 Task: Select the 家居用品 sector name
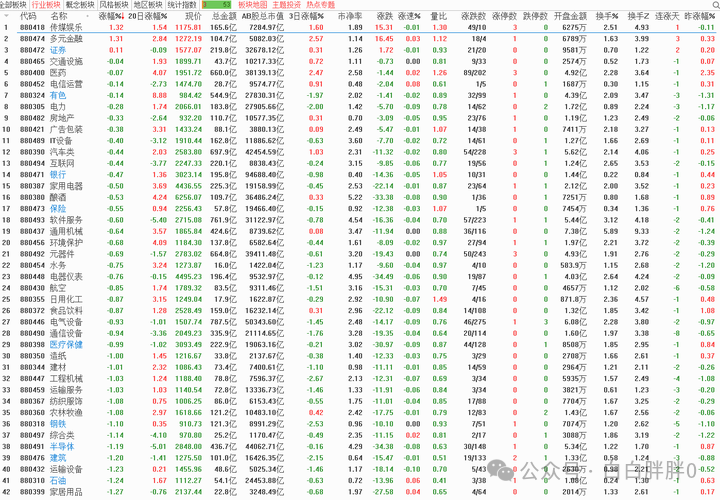tap(66, 492)
